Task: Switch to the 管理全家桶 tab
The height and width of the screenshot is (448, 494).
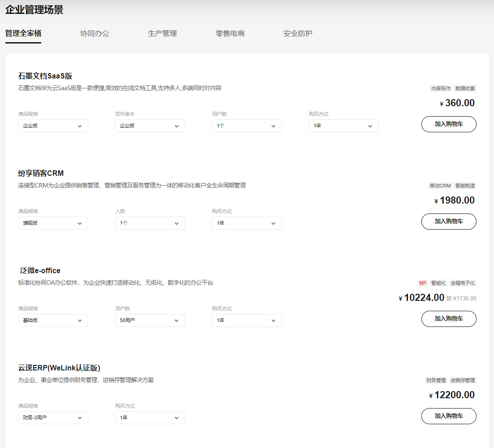Action: tap(23, 34)
